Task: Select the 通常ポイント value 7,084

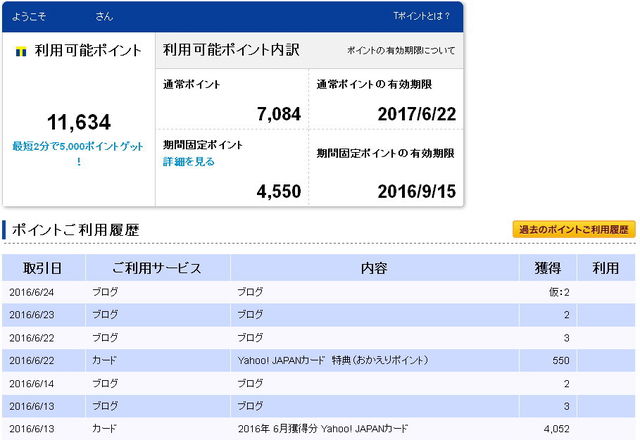Action: [x=279, y=114]
